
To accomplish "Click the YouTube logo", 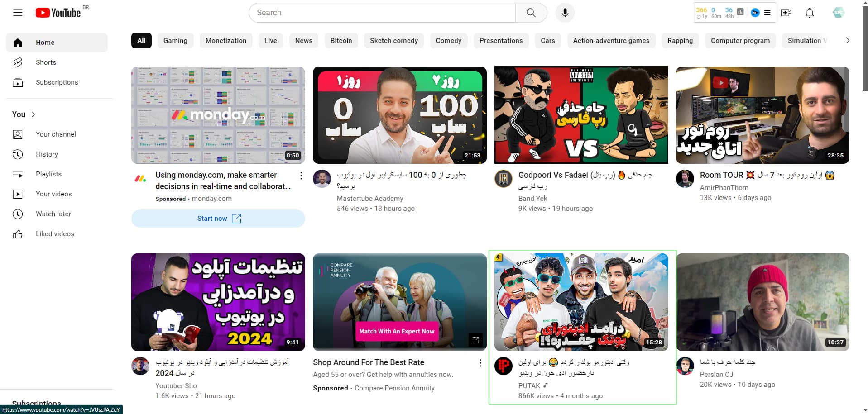I will [58, 13].
